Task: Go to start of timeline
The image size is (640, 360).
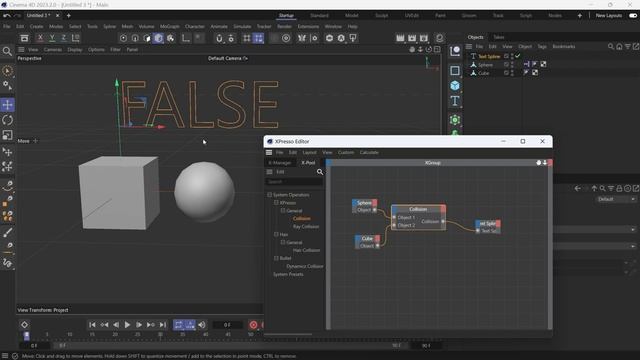Action: [92, 325]
